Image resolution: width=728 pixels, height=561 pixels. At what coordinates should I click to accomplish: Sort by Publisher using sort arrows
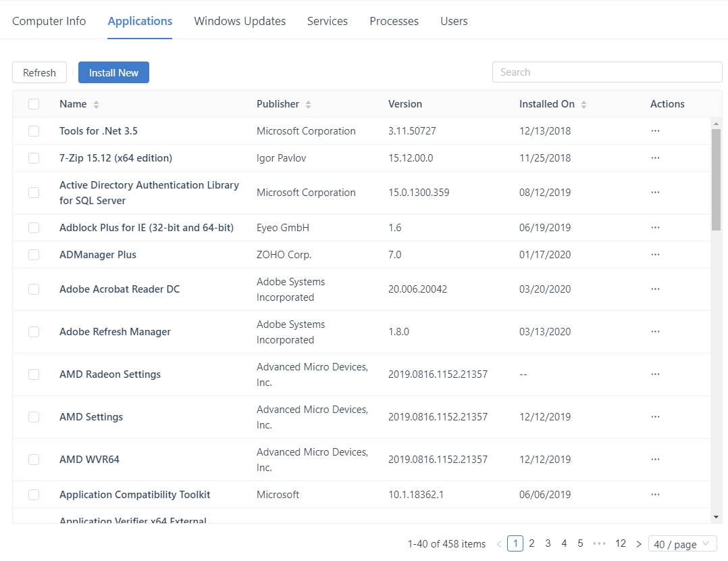pyautogui.click(x=308, y=105)
